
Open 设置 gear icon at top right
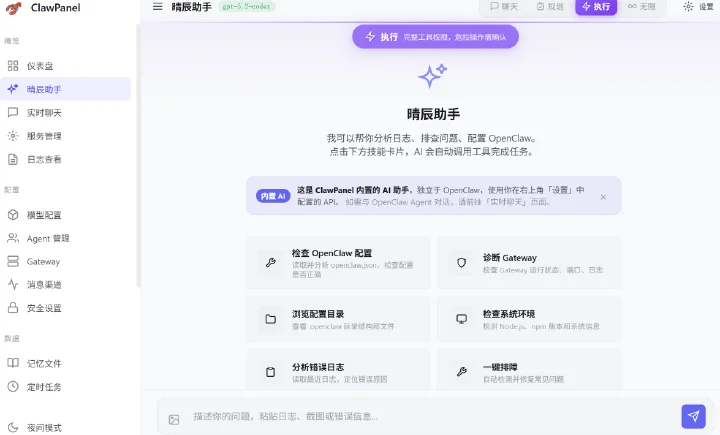tap(688, 6)
